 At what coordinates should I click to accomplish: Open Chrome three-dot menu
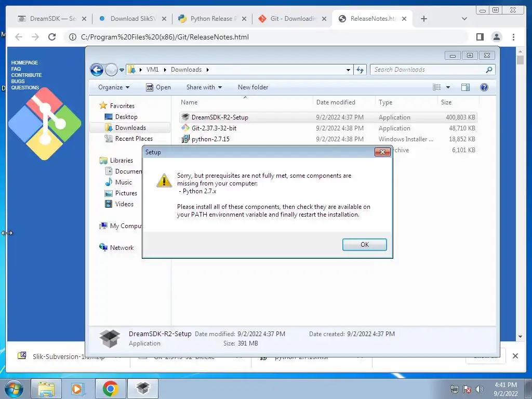pyautogui.click(x=513, y=37)
